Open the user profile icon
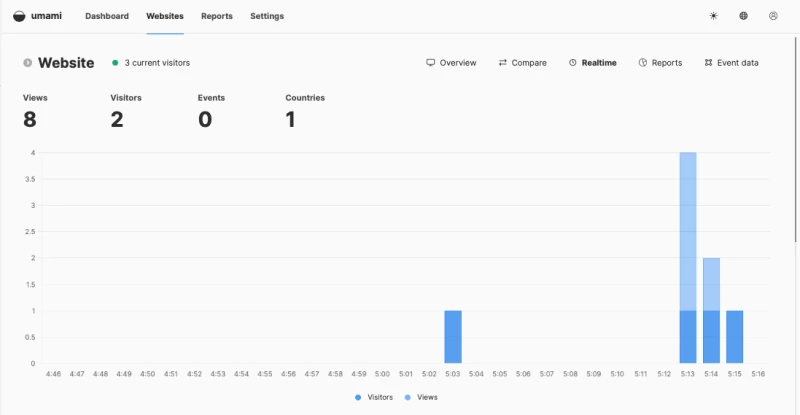 (773, 16)
